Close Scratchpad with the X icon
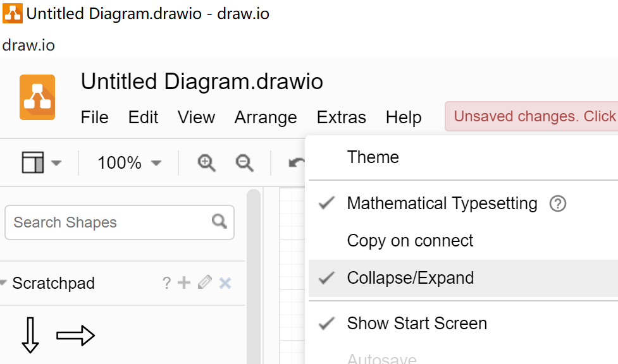618x364 pixels. tap(225, 283)
